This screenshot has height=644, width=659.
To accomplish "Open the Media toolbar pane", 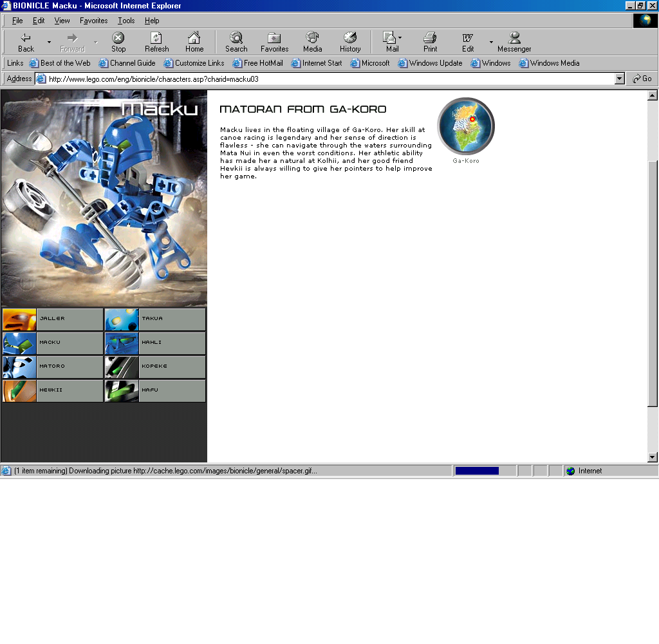I will pyautogui.click(x=312, y=42).
